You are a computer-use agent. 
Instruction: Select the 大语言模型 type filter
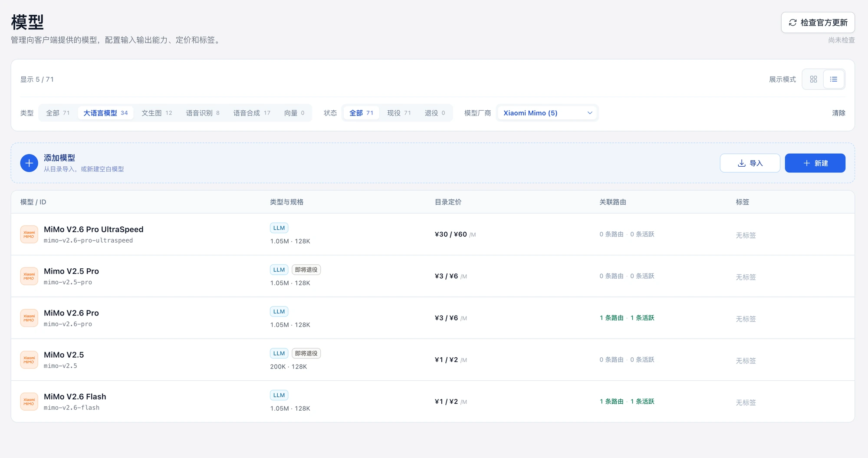pos(105,113)
